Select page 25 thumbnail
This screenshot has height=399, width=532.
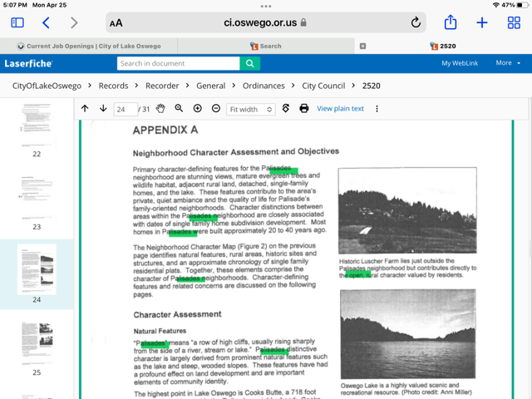point(37,339)
